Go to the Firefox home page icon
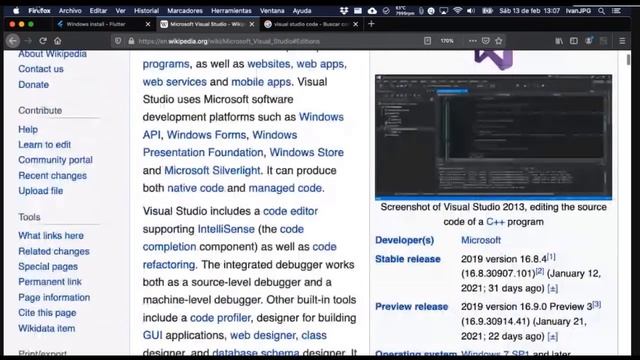 pos(58,41)
